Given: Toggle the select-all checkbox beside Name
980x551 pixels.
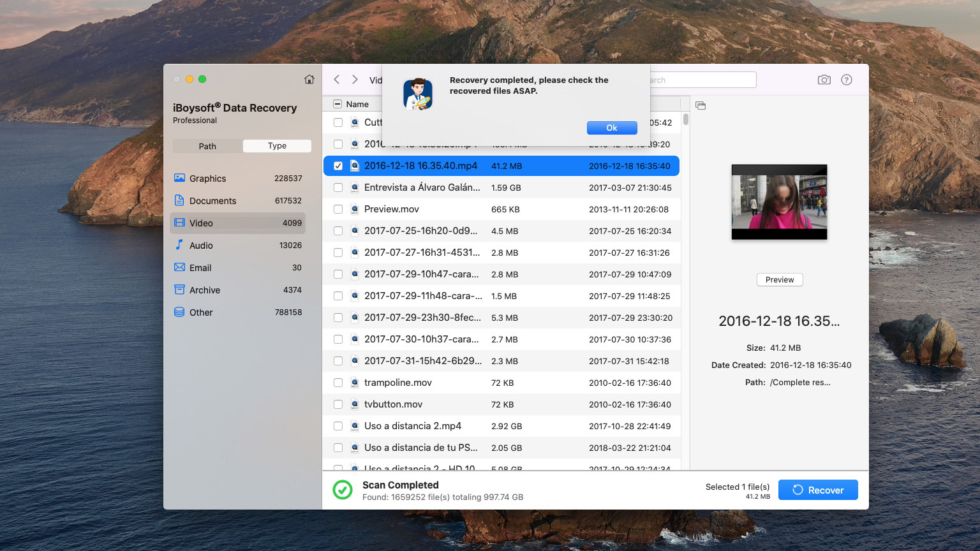Looking at the screenshot, I should click(x=338, y=104).
